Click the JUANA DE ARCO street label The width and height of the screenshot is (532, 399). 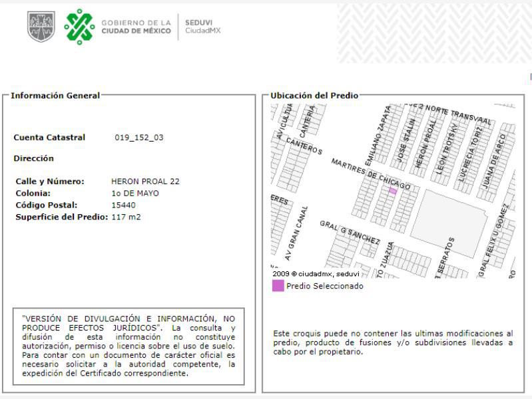494,161
